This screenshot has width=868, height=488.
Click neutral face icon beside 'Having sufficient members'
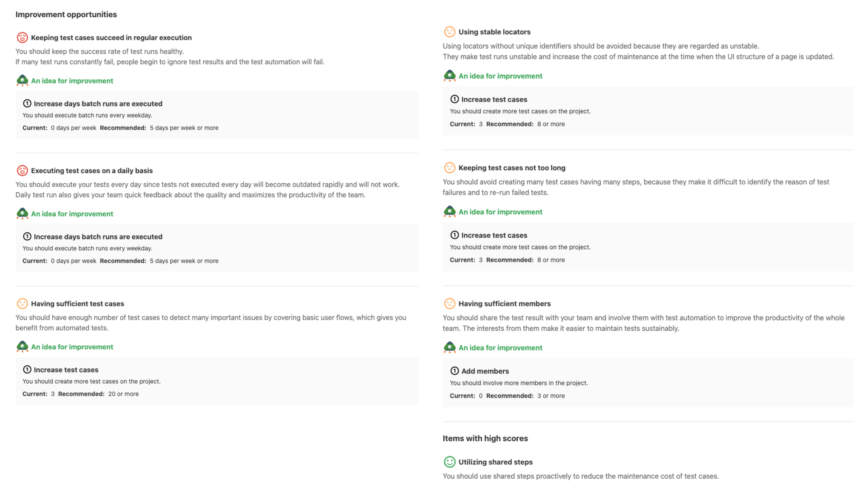pos(450,303)
